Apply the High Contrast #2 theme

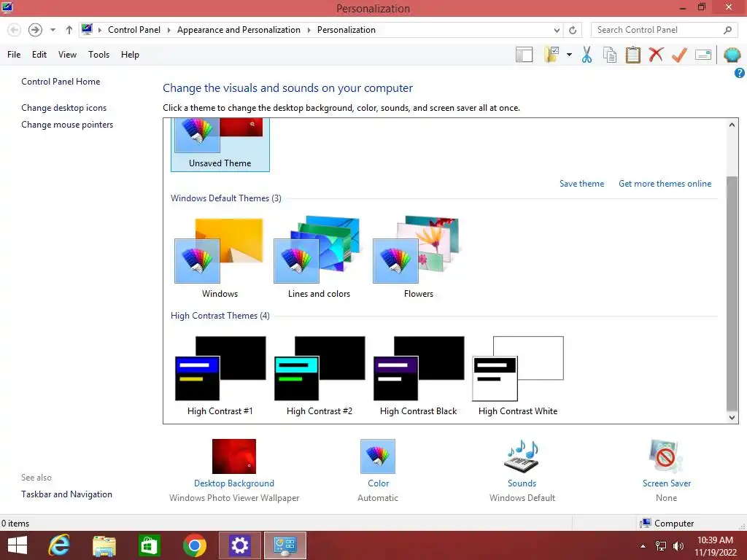click(320, 376)
